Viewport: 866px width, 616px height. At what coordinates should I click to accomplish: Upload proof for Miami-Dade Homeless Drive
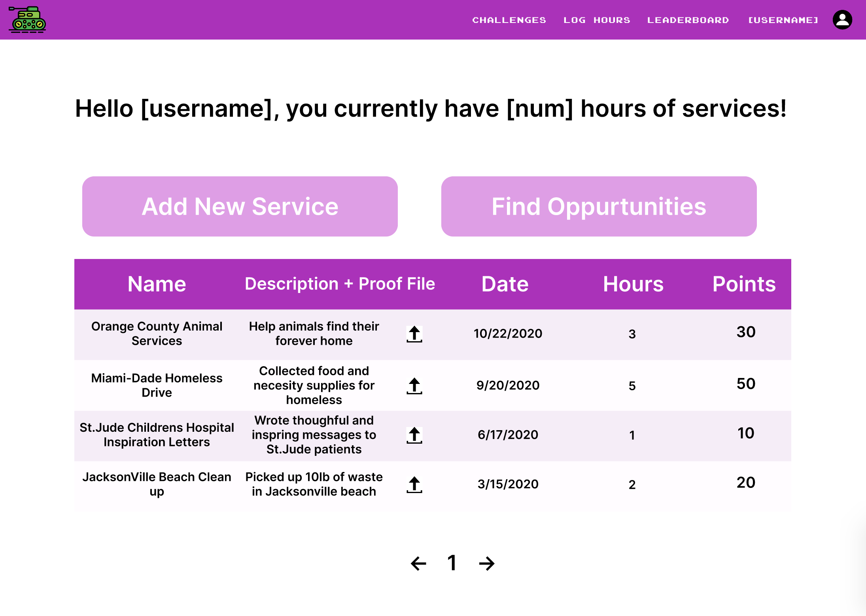click(x=414, y=386)
